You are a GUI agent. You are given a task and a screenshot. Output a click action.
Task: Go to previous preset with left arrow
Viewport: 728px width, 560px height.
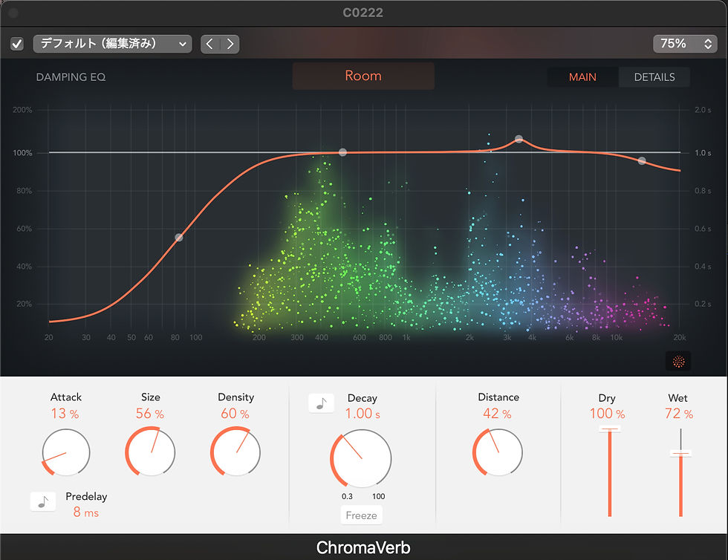[x=210, y=44]
